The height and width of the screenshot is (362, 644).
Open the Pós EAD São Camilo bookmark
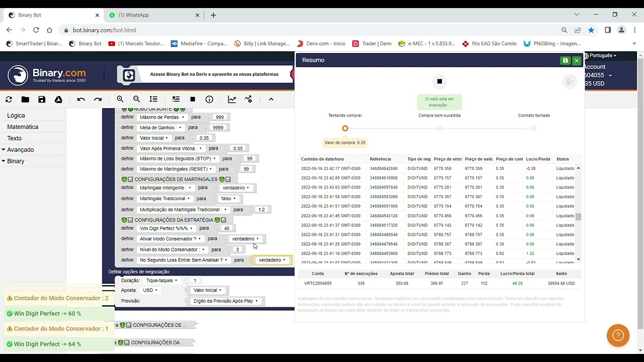click(x=489, y=44)
